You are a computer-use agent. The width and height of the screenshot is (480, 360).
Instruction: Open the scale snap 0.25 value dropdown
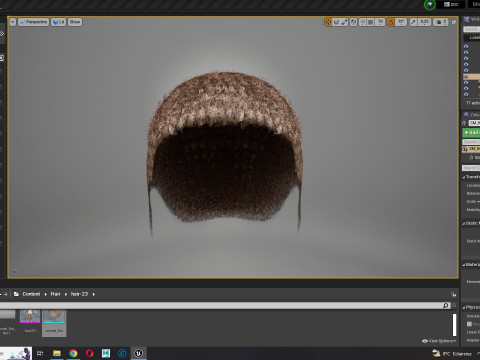pyautogui.click(x=424, y=22)
